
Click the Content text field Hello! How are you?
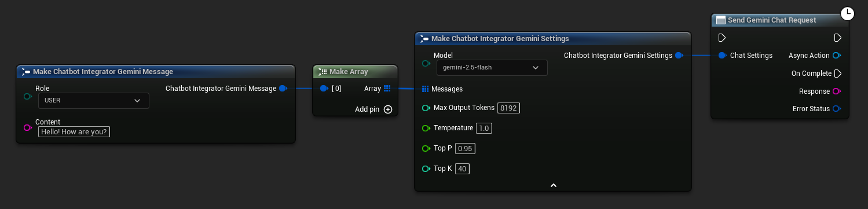click(x=74, y=131)
